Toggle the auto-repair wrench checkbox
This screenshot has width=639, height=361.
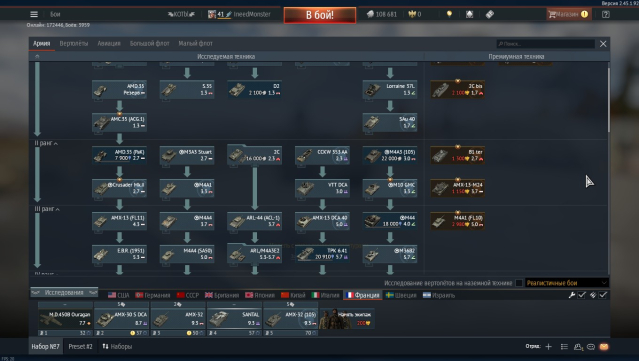tap(582, 295)
